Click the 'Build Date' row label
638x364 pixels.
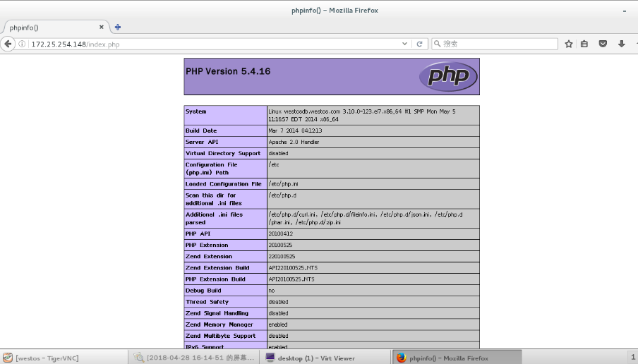(201, 131)
